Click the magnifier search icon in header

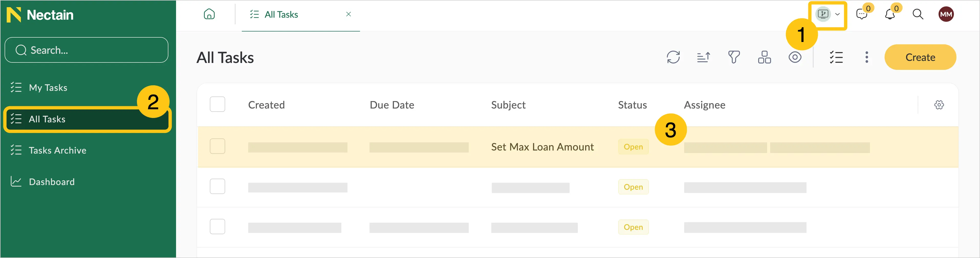pyautogui.click(x=918, y=14)
